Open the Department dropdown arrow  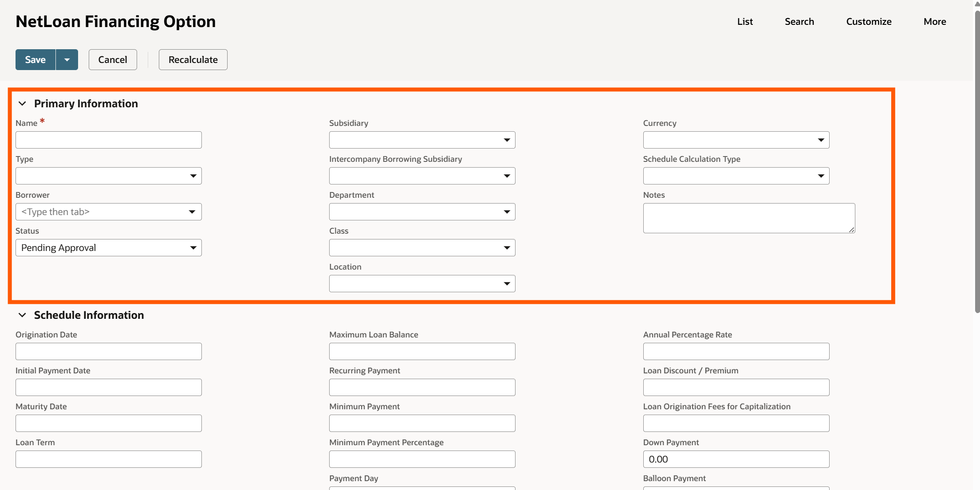pos(507,212)
